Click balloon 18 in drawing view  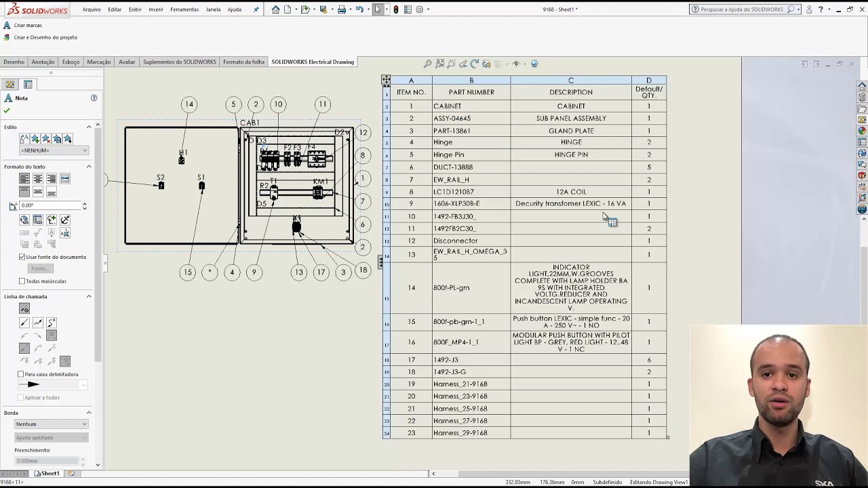[x=363, y=270]
